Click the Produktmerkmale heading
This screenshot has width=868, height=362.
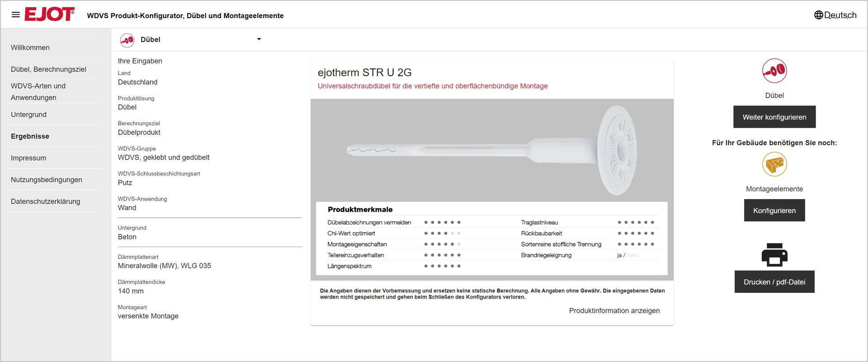click(360, 210)
